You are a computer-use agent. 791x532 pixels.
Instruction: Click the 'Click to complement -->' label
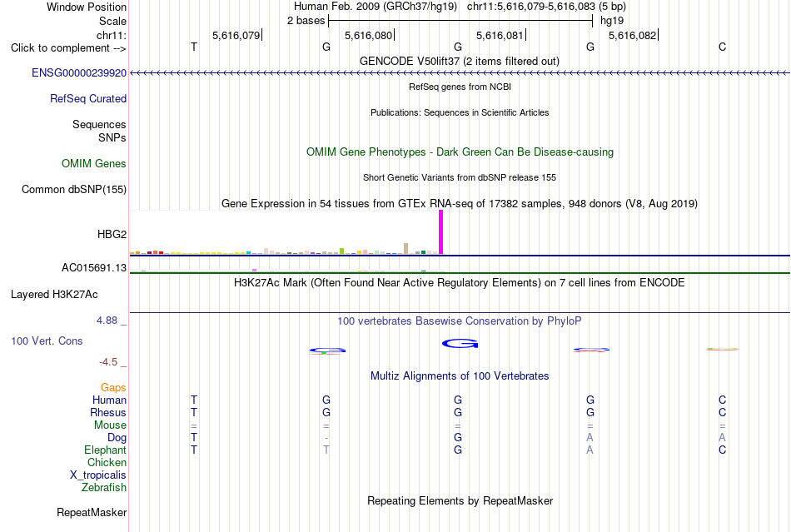pos(68,48)
